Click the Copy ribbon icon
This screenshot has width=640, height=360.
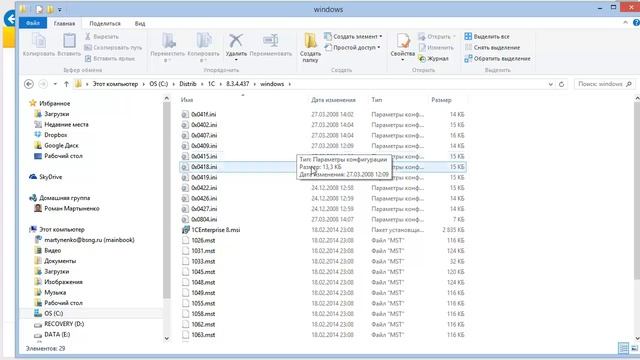point(38,41)
